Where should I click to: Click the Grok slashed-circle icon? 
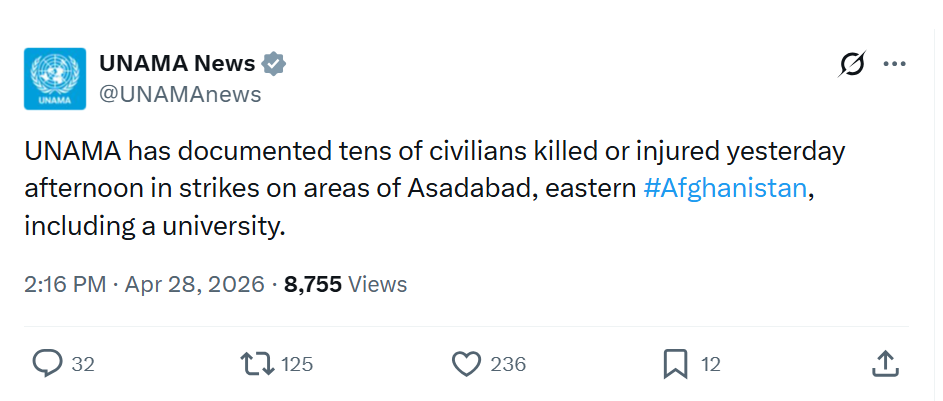point(852,65)
